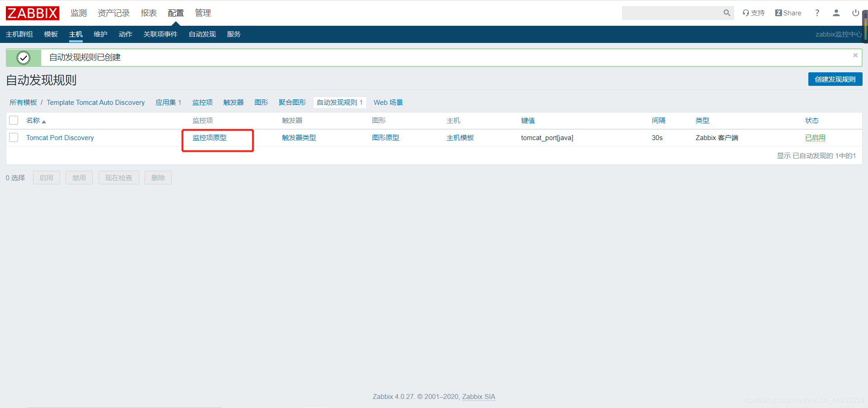The height and width of the screenshot is (408, 868).
Task: Go to 服务 submenu
Action: (234, 34)
